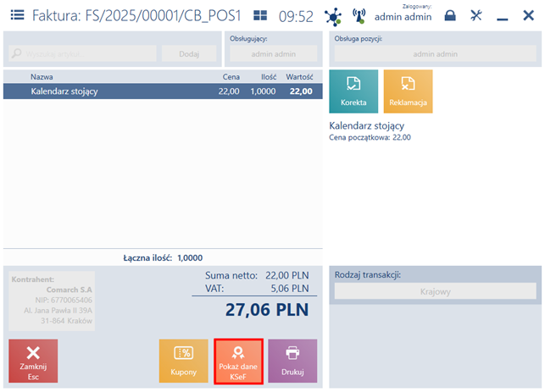Open the main hamburger menu
The image size is (545, 392).
[17, 15]
